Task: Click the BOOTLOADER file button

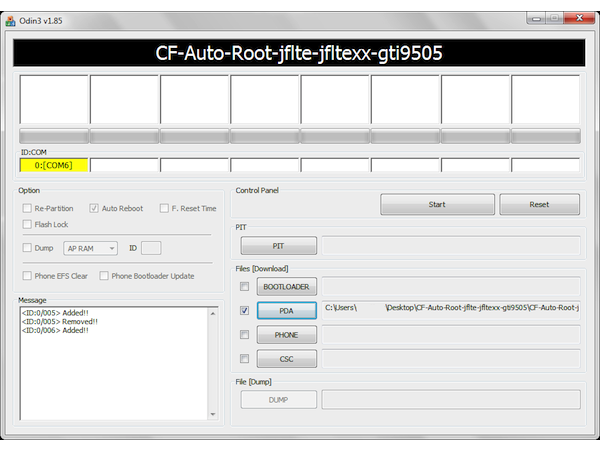Action: (287, 287)
